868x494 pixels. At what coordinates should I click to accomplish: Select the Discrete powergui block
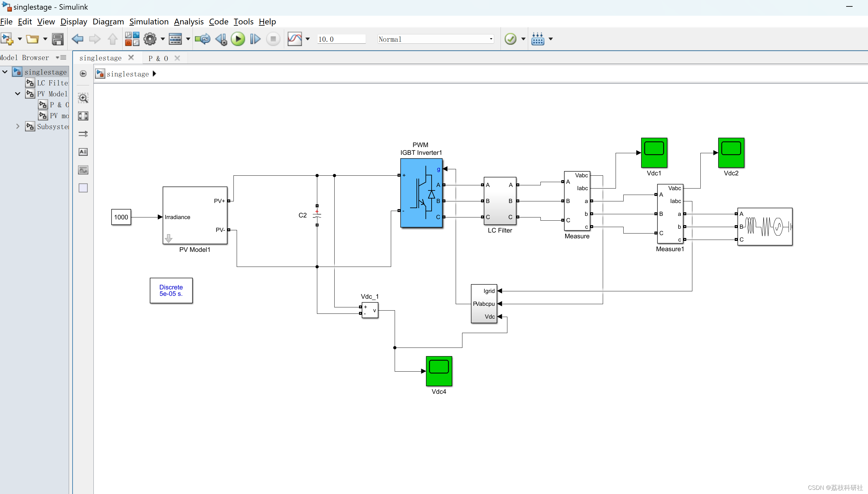click(171, 290)
